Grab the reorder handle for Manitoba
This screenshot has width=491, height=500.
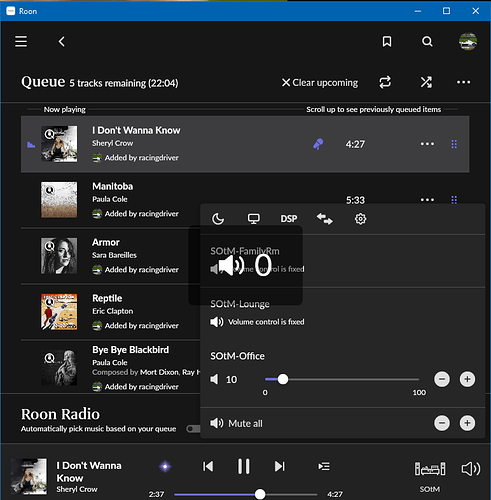coord(454,200)
